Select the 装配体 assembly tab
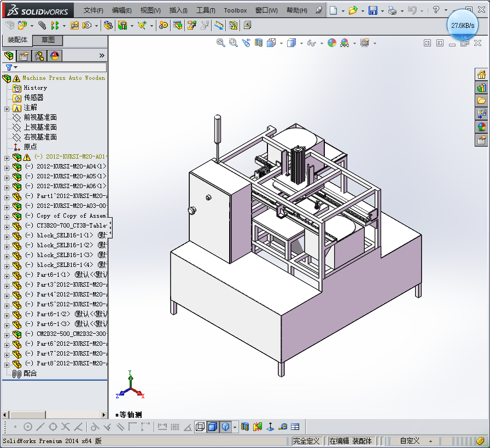490x448 pixels. click(17, 40)
